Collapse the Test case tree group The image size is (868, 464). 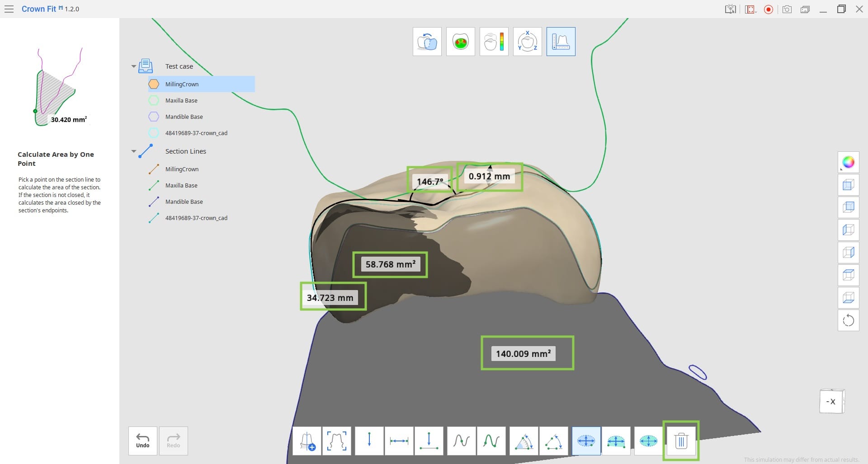[x=134, y=66]
